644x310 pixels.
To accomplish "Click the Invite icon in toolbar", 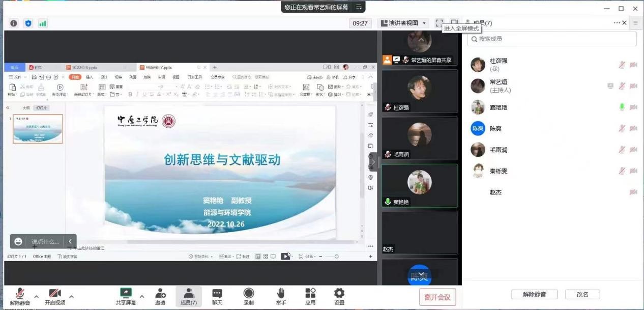I will point(160,296).
